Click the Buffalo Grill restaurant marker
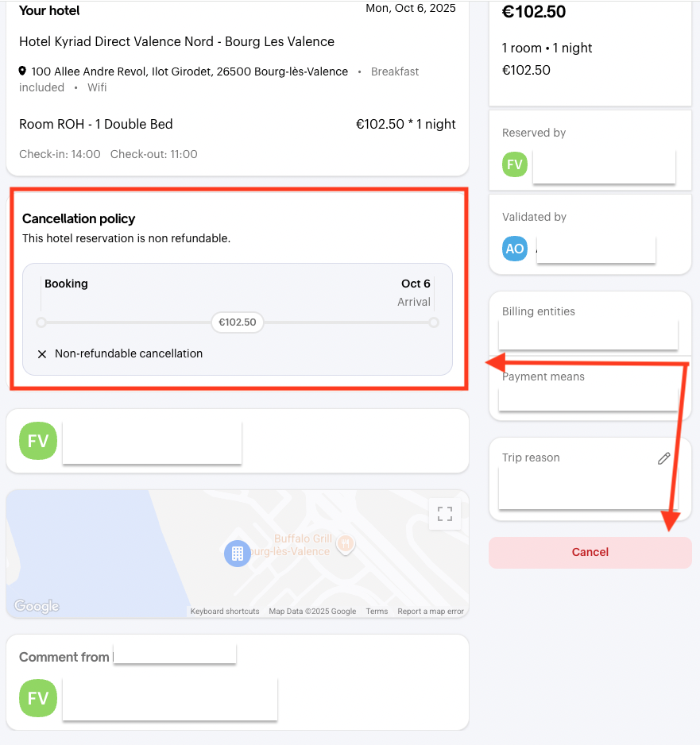This screenshot has height=745, width=700. click(x=345, y=544)
